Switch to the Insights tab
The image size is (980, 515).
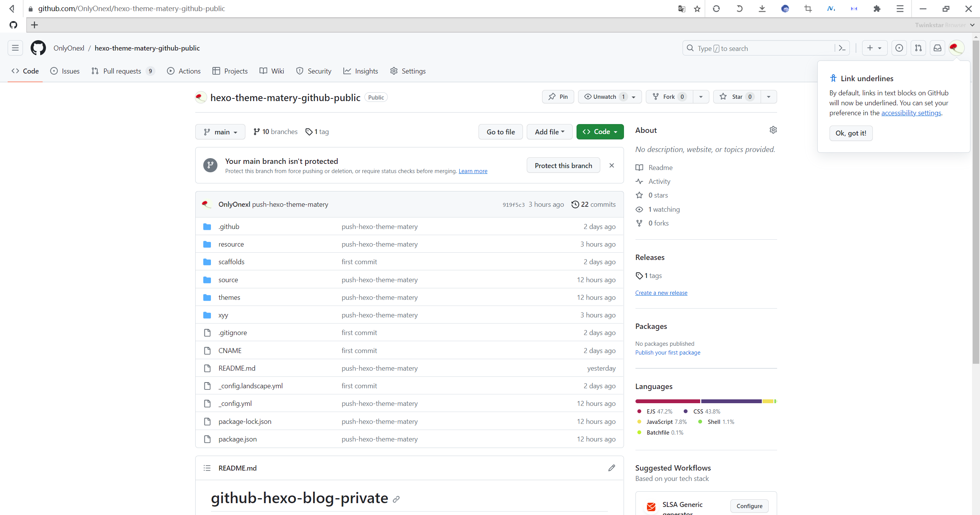361,71
